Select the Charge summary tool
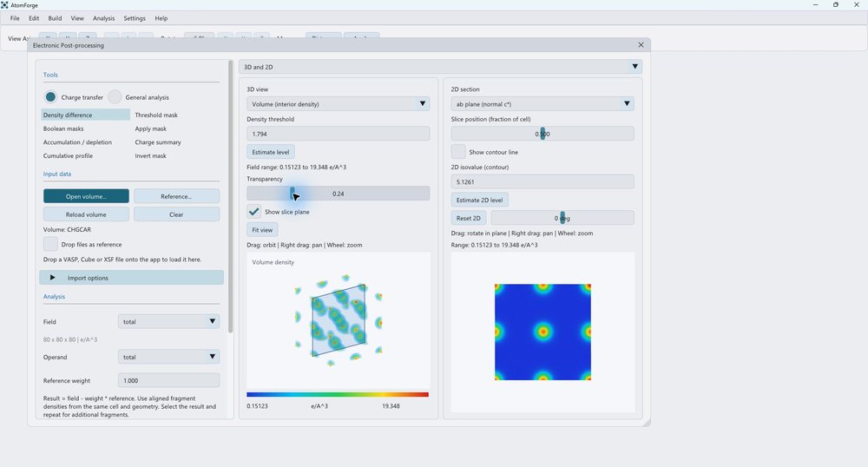Screen dimensions: 868x467 tap(158, 142)
